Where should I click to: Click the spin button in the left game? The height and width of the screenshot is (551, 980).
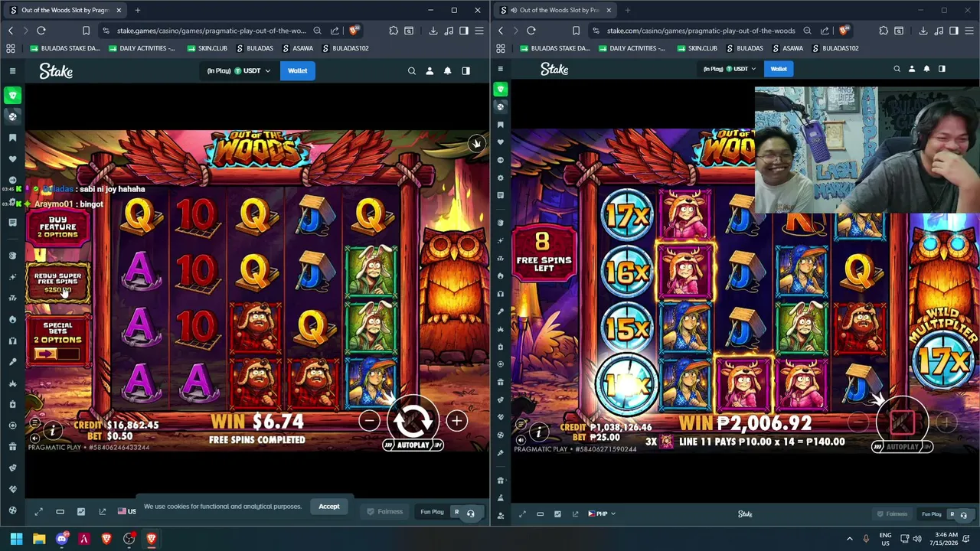(x=413, y=419)
